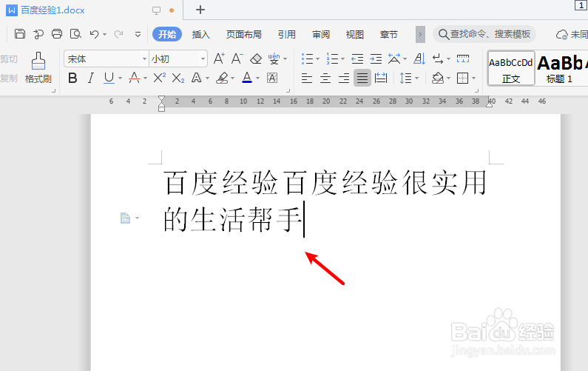The image size is (588, 371).
Task: Set Center paragraph alignment
Action: 325,78
